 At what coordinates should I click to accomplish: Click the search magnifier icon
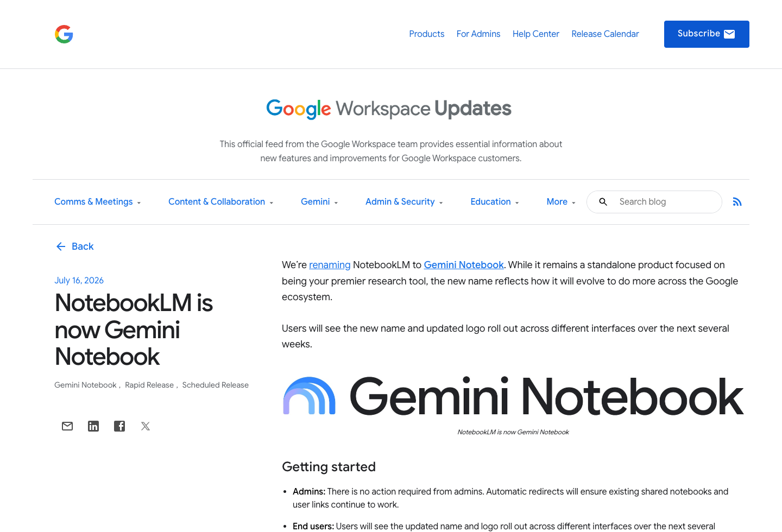603,202
